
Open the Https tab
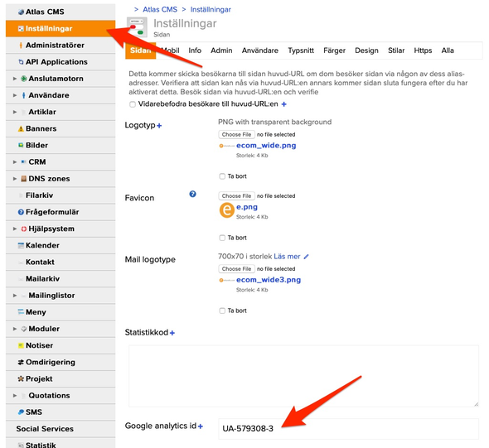pos(423,51)
